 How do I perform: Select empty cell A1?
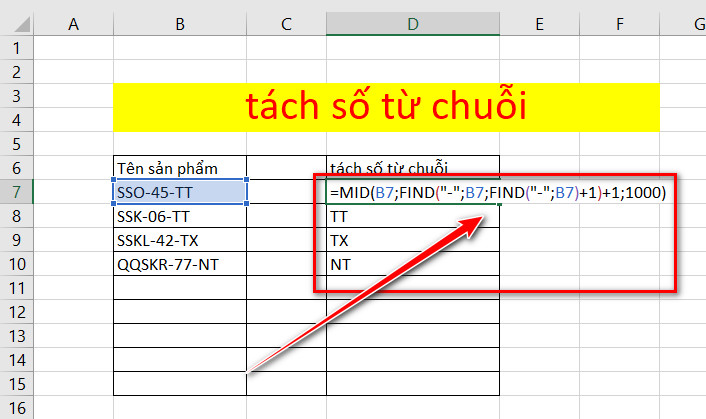(x=73, y=48)
